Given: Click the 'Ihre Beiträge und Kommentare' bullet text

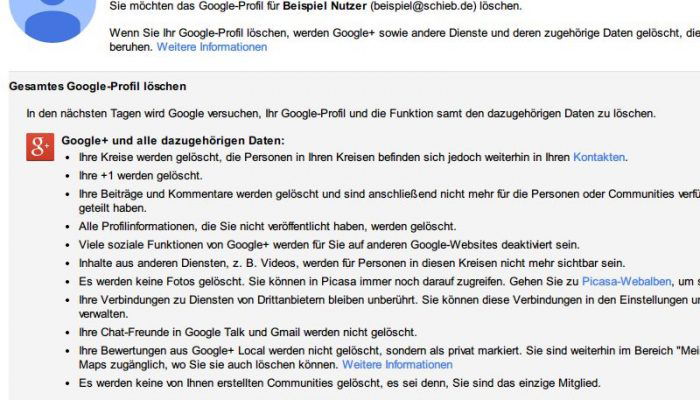Looking at the screenshot, I should pyautogui.click(x=389, y=201).
